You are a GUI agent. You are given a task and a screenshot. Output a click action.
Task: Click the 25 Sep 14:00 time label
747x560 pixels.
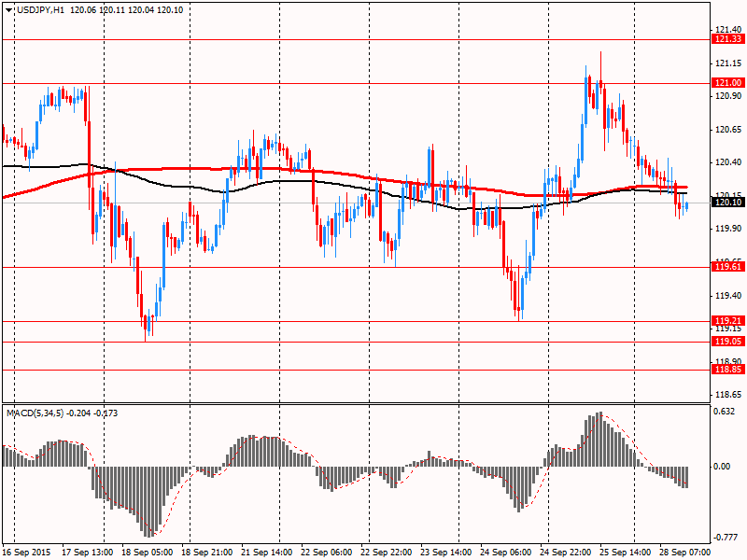tap(627, 553)
